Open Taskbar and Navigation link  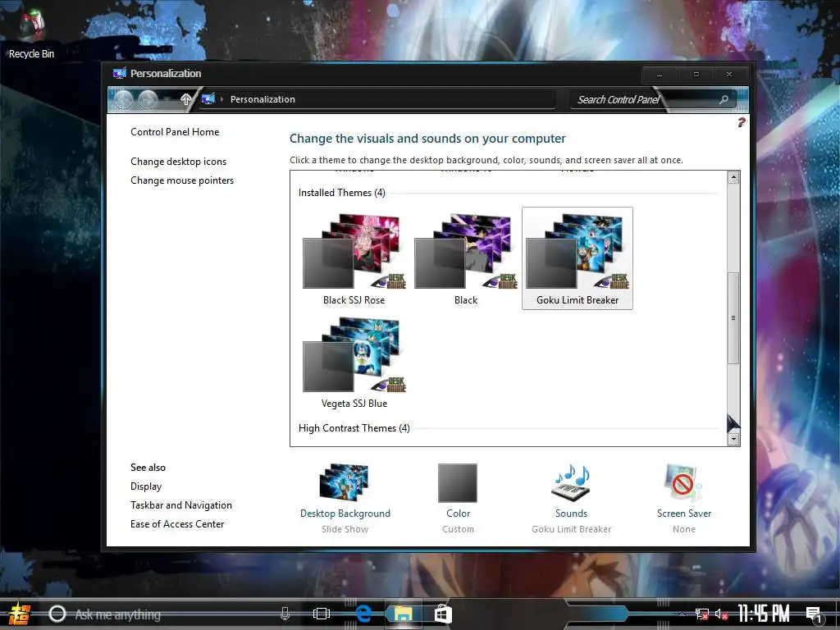181,505
